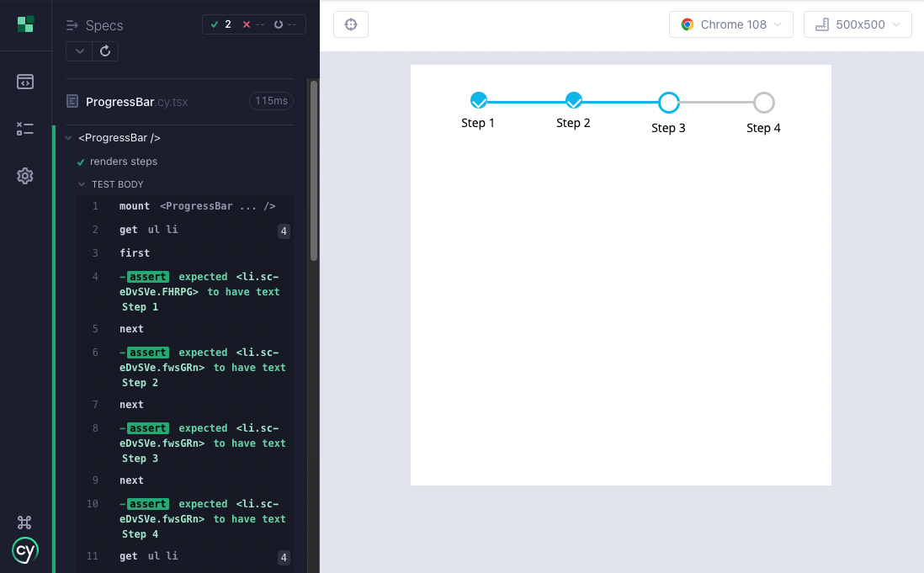Viewport: 924px width, 573px height.
Task: Open the Specs list sidebar icon
Action: [x=25, y=82]
